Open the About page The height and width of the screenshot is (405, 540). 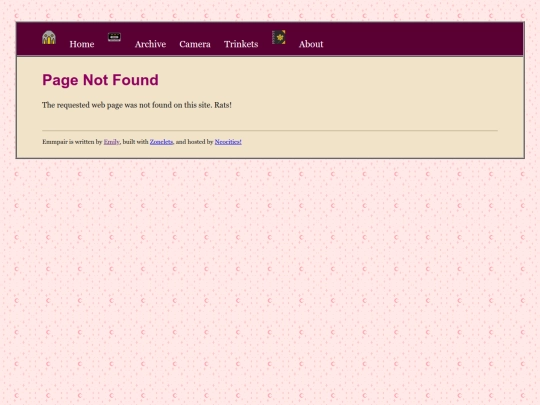click(x=311, y=44)
